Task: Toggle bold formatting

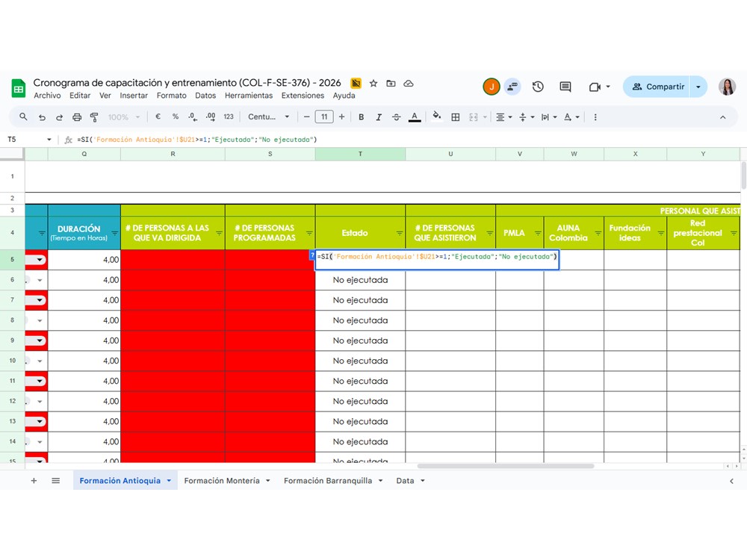Action: 361,117
